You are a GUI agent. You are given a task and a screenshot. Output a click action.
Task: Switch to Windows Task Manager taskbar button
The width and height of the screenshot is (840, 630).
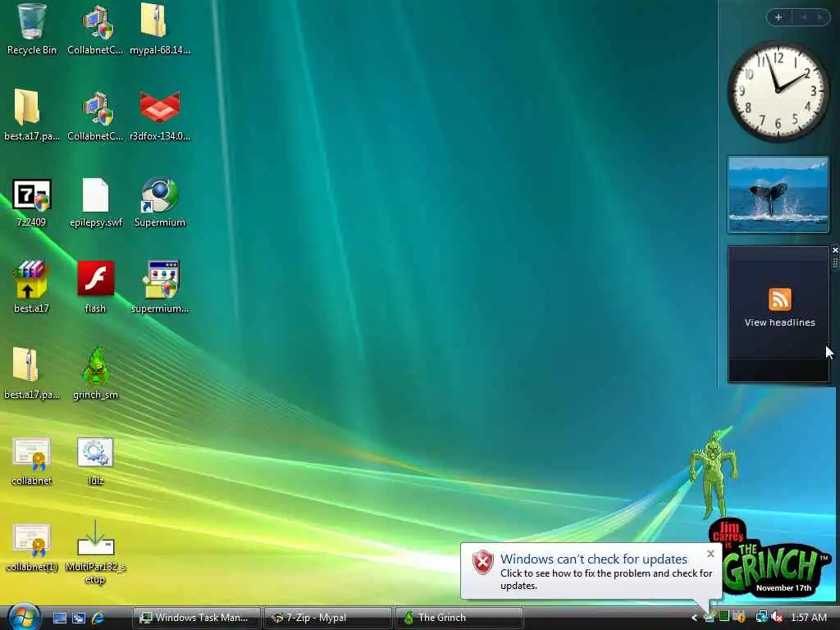click(196, 618)
